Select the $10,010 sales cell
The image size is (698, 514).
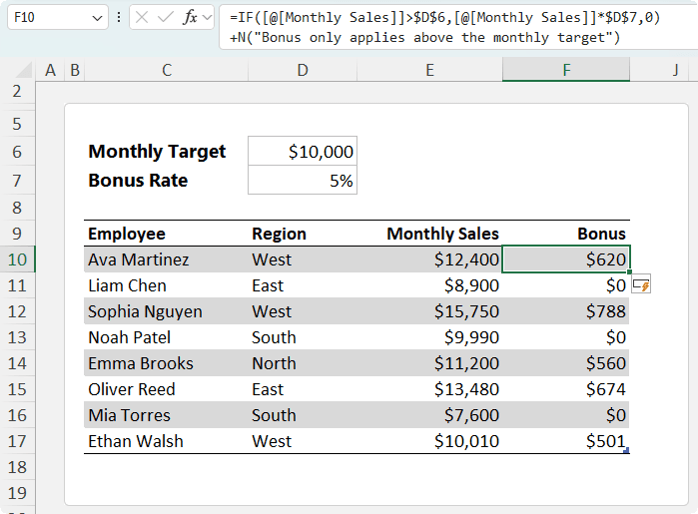pos(430,441)
